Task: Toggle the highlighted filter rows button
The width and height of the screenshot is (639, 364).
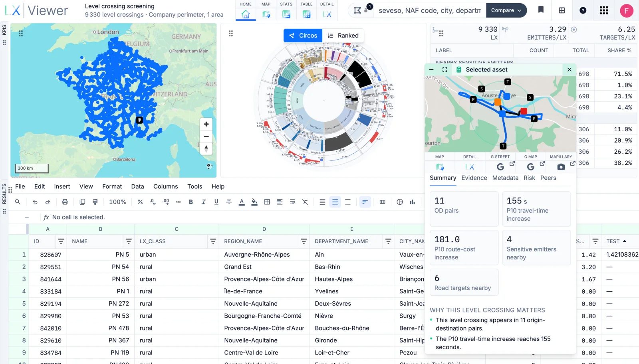Action: 365,202
